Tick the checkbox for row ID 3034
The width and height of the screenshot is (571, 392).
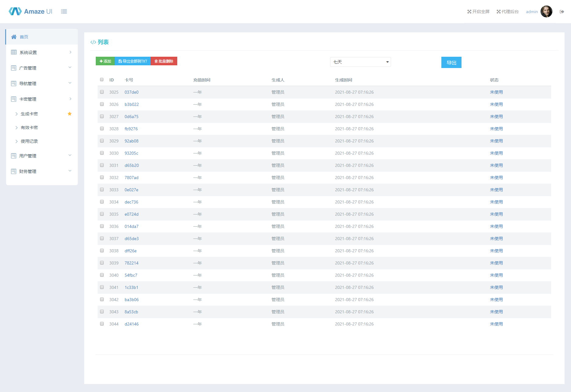(102, 202)
